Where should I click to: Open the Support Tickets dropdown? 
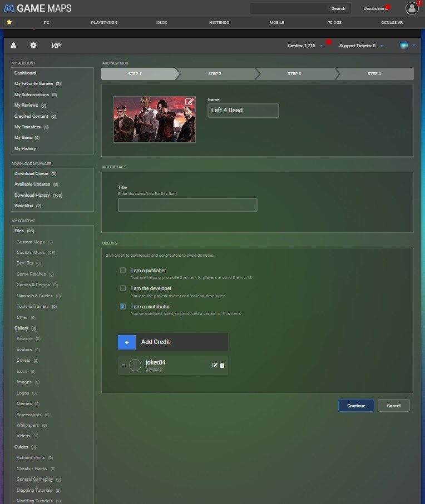382,46
